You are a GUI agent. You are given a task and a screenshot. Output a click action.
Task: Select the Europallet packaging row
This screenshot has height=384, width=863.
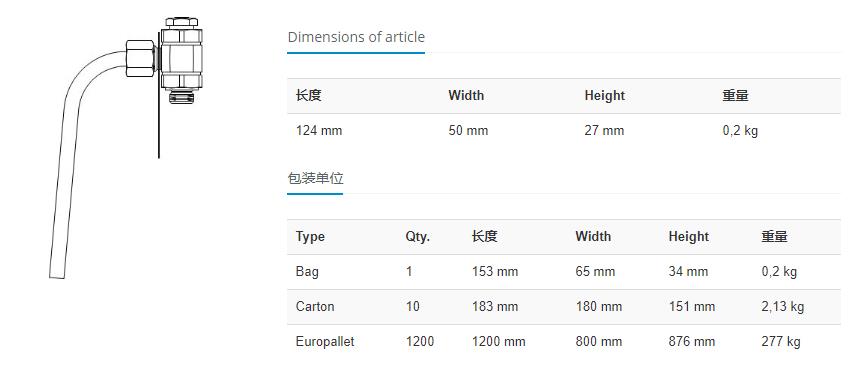564,342
